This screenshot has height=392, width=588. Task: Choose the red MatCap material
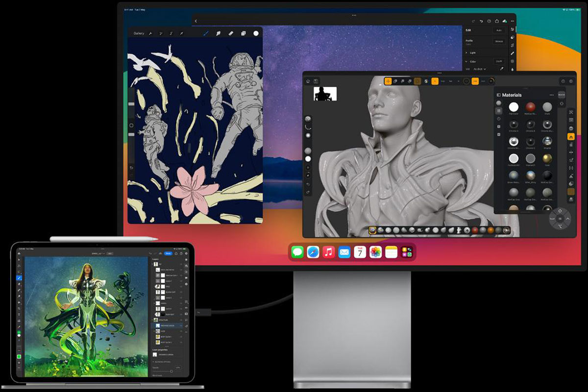point(530,107)
